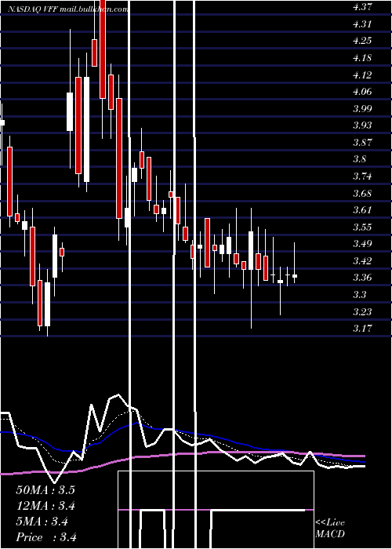The width and height of the screenshot is (392, 549).
Task: Click the 3.17 price axis label
Action: pyautogui.click(x=362, y=328)
